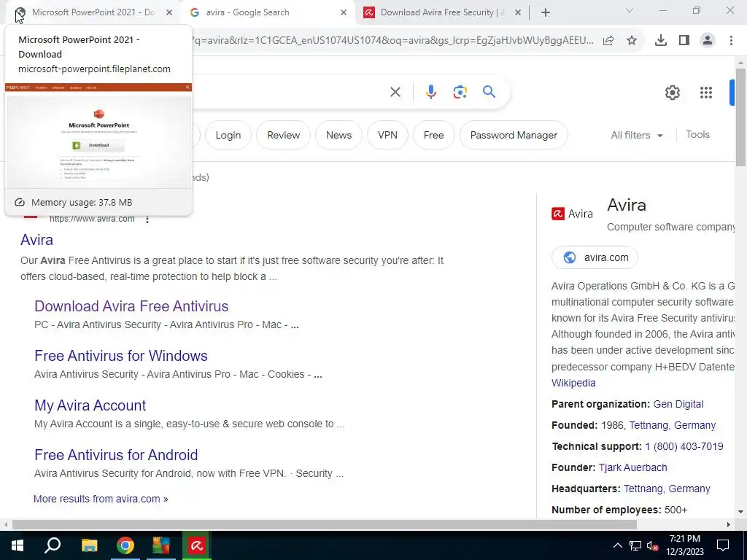The height and width of the screenshot is (560, 747).
Task: Open My Avira Account link
Action: (x=90, y=405)
